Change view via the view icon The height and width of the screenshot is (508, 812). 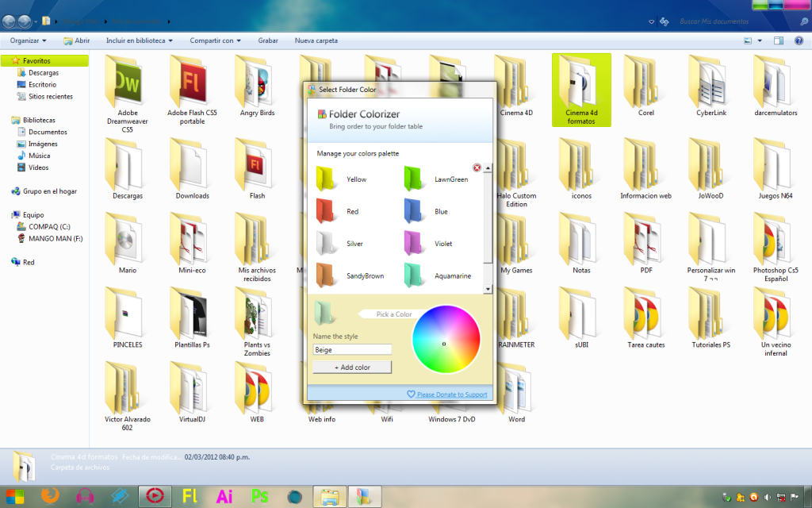click(x=748, y=40)
